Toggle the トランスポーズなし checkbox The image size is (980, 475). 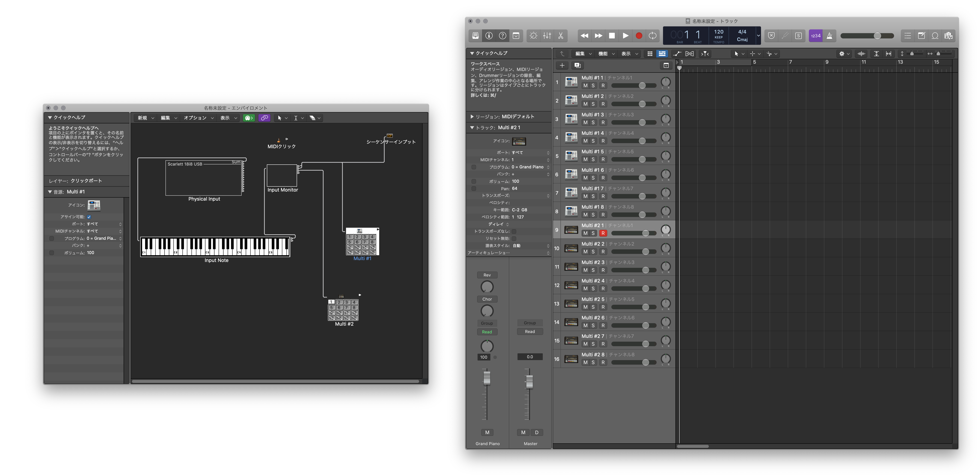[x=514, y=231]
